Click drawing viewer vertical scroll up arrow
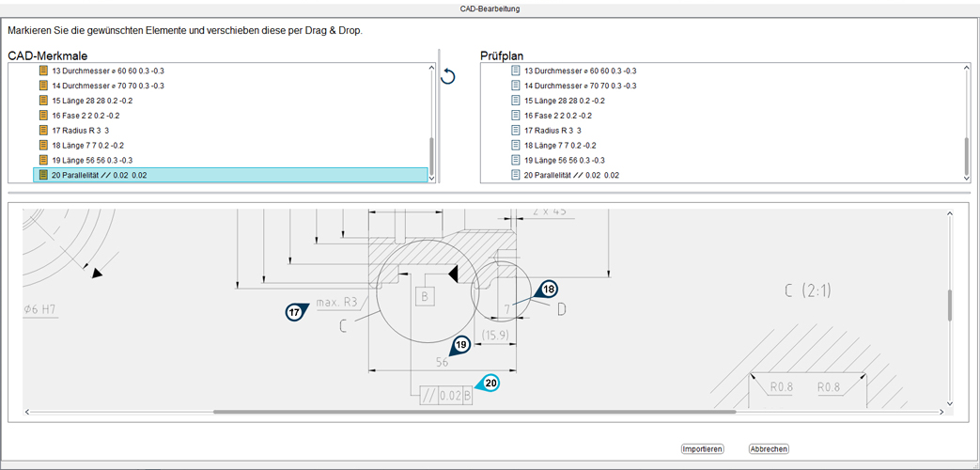The width and height of the screenshot is (980, 470). (949, 214)
